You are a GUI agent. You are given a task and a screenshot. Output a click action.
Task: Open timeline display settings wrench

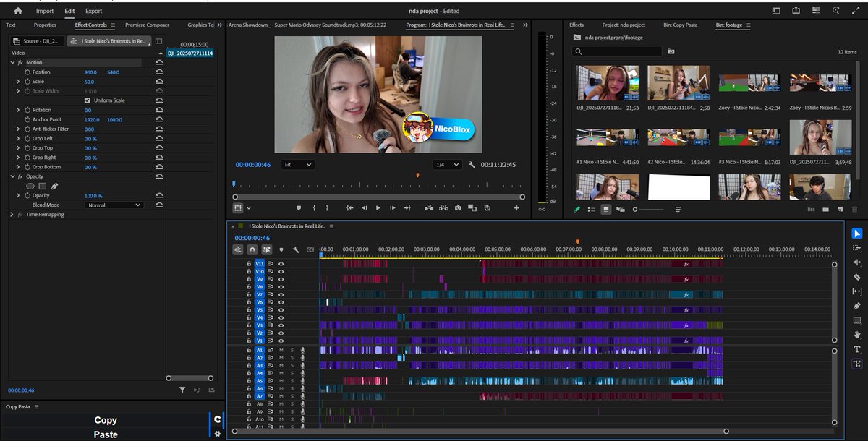[295, 249]
